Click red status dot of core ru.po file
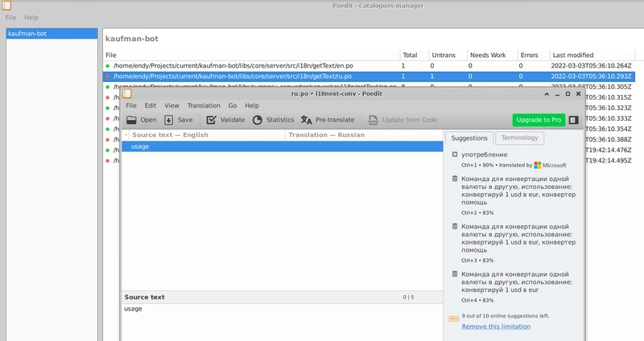 click(108, 76)
